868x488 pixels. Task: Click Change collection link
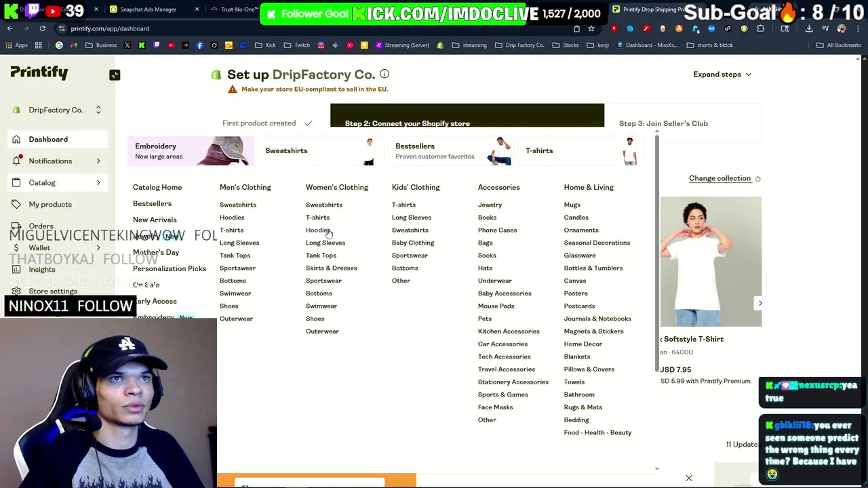click(719, 178)
